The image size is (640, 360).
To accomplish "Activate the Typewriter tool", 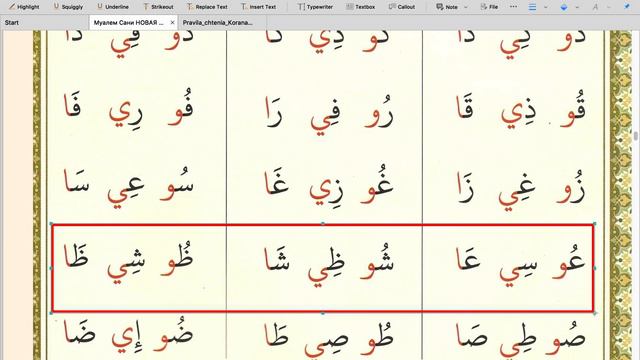I will [x=315, y=7].
